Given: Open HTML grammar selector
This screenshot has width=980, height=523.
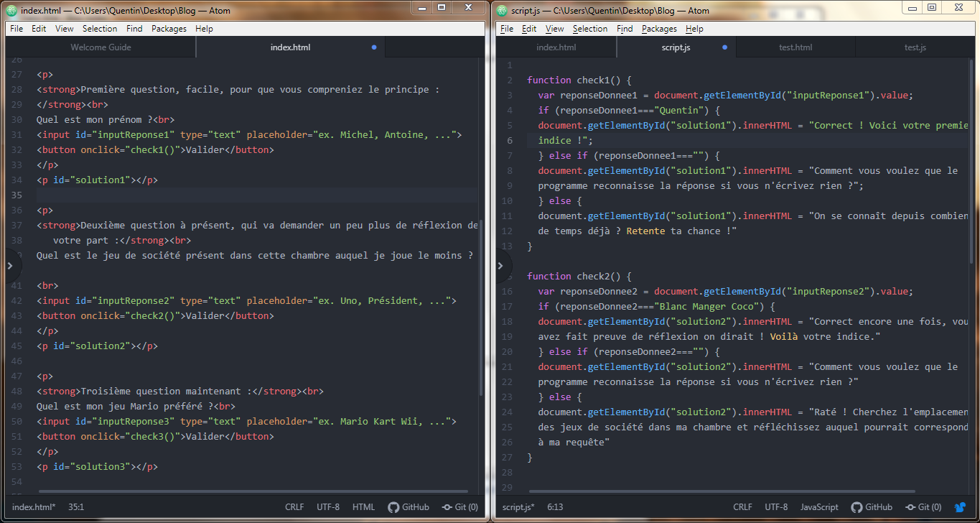Looking at the screenshot, I should [x=363, y=506].
